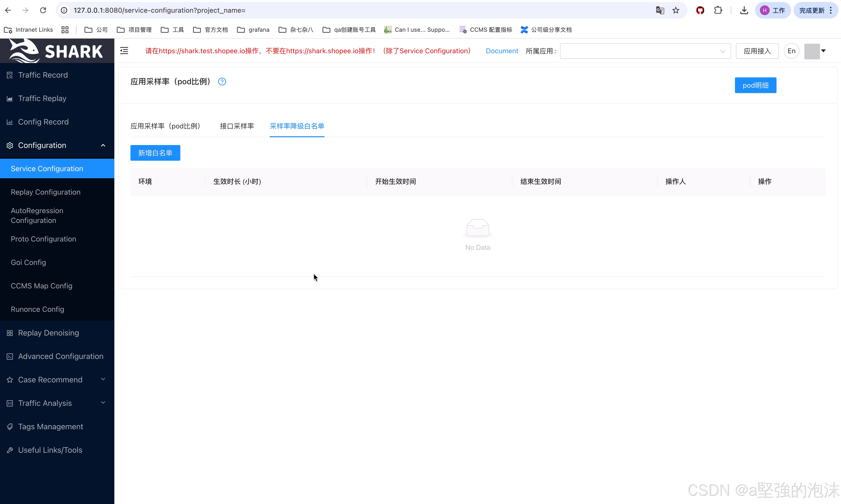Open the browser extensions puzzle icon
This screenshot has height=504, width=841.
click(x=718, y=10)
